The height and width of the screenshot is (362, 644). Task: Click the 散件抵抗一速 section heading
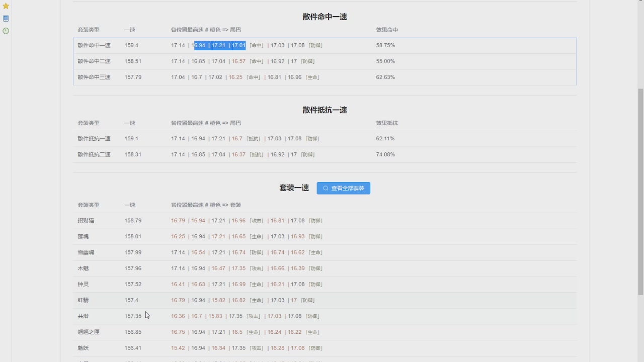click(x=325, y=110)
